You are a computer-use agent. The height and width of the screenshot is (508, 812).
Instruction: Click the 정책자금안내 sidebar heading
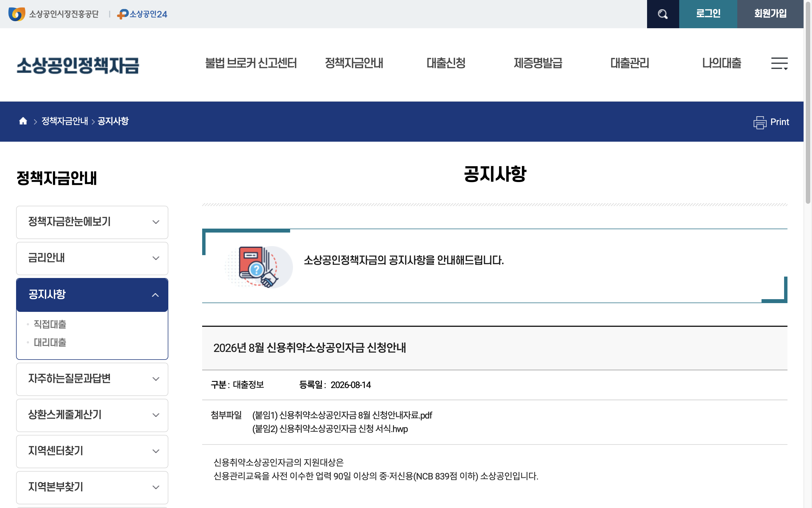tap(57, 178)
